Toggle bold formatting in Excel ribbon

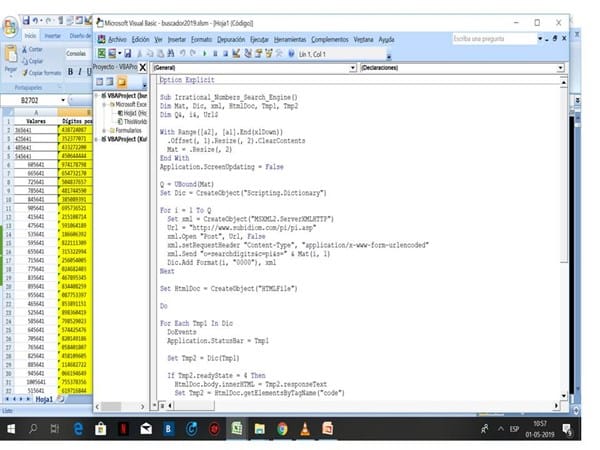(72, 72)
